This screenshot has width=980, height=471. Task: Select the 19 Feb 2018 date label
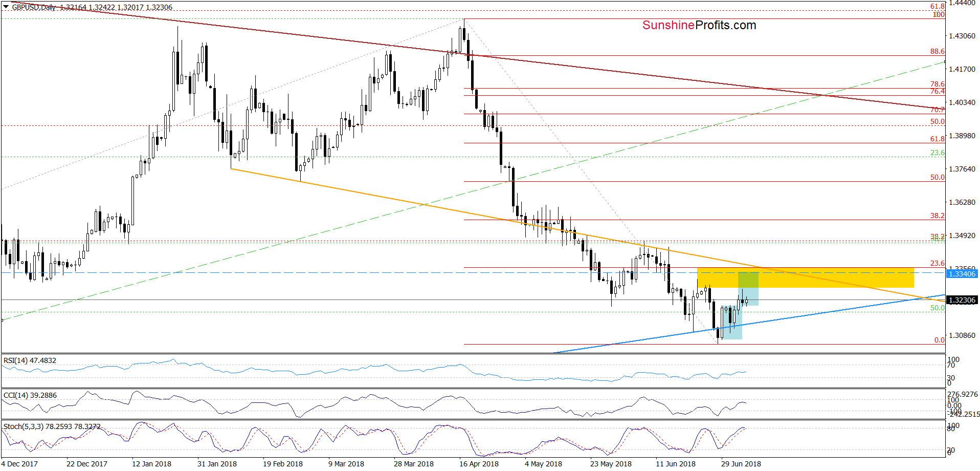[x=283, y=464]
